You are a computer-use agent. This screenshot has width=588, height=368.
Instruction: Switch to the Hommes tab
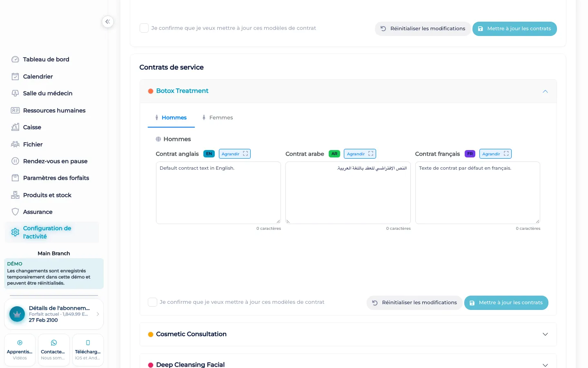(x=171, y=118)
